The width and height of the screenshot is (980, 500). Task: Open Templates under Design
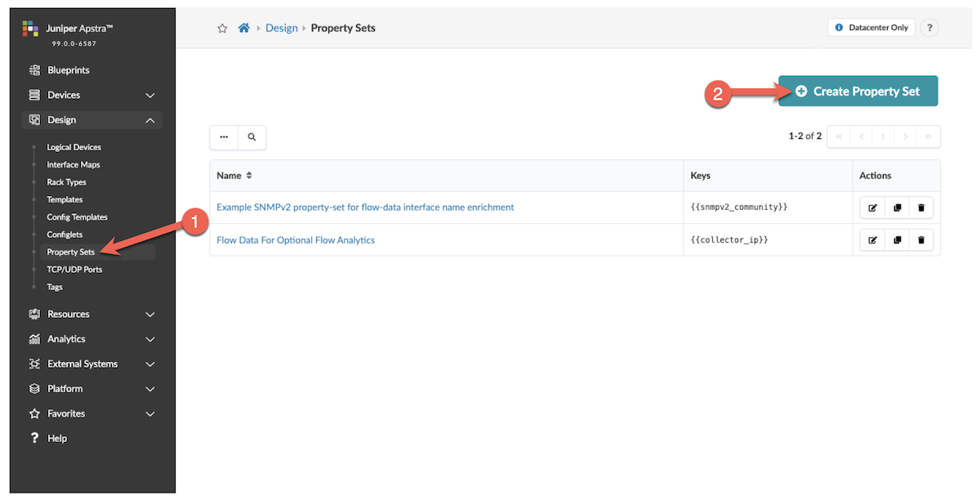(65, 199)
